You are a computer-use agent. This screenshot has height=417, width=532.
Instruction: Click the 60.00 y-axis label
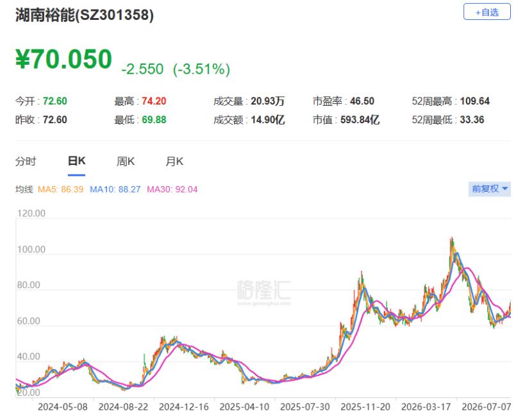[28, 321]
